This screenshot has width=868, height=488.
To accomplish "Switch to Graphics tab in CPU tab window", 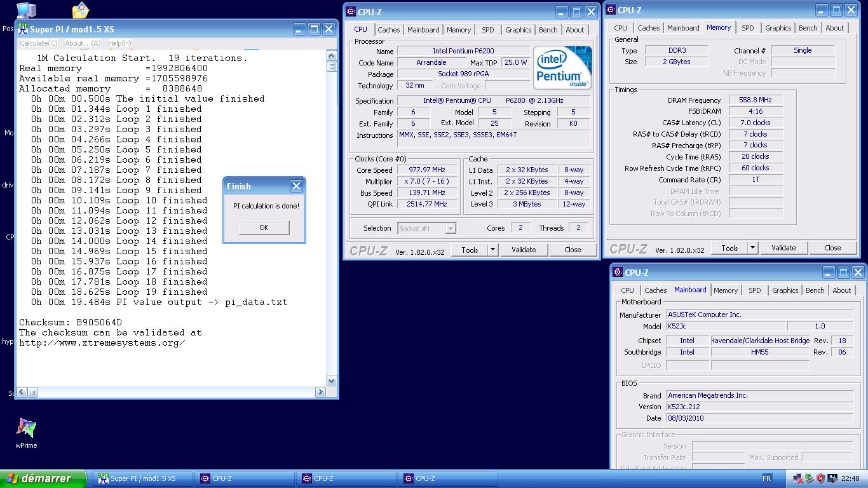I will pyautogui.click(x=518, y=30).
